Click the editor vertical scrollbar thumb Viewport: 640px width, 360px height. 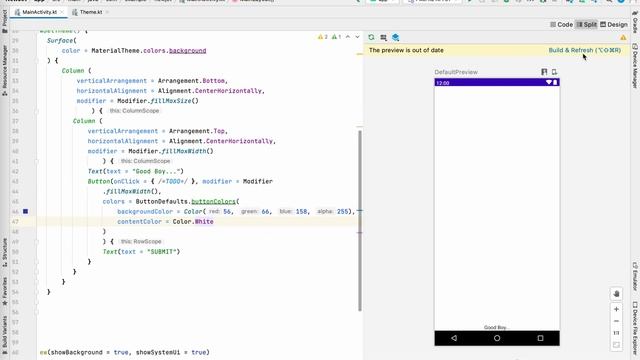point(360,220)
